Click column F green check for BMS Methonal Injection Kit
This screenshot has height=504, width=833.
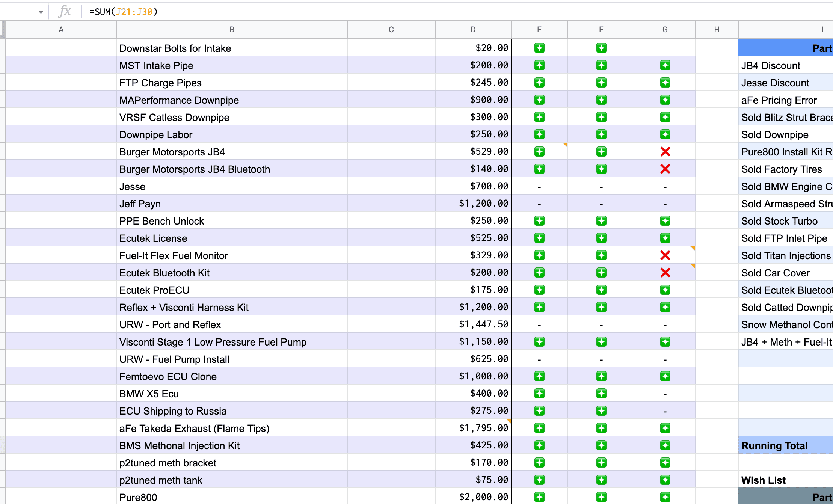coord(601,445)
